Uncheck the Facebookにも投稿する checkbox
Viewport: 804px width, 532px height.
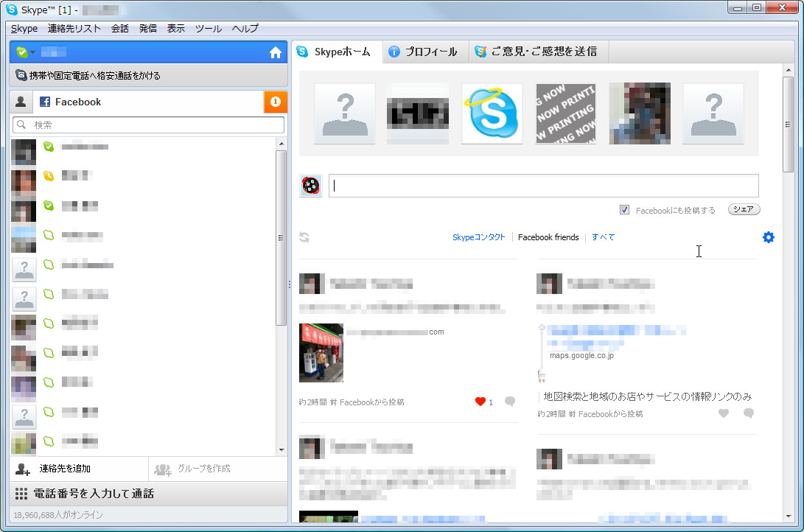click(625, 209)
